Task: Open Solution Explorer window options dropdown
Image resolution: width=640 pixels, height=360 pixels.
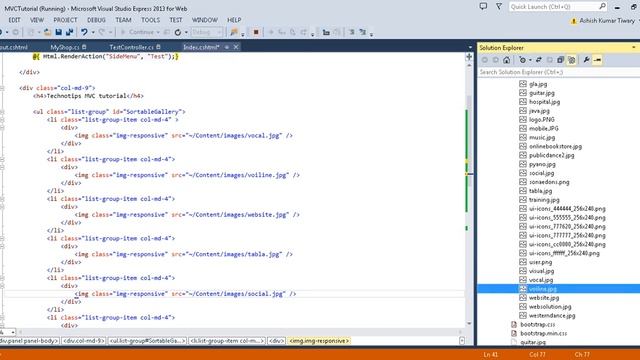Action: [633, 47]
